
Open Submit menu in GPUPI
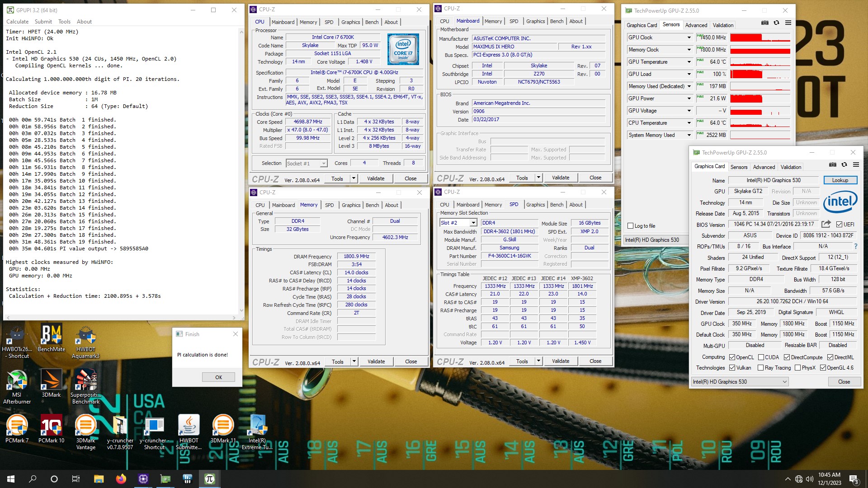pos(43,21)
